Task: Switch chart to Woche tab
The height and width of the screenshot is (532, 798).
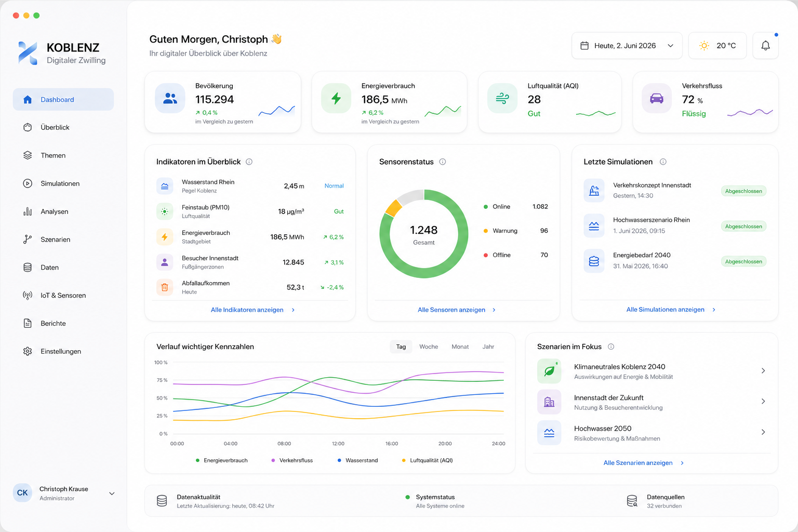Action: (429, 347)
